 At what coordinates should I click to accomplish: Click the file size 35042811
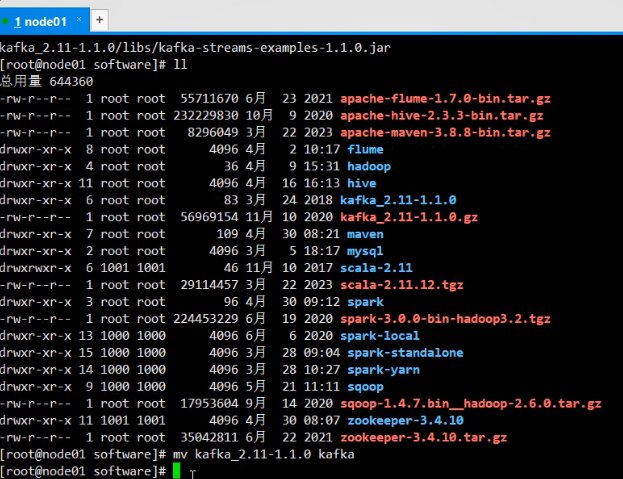coord(209,438)
